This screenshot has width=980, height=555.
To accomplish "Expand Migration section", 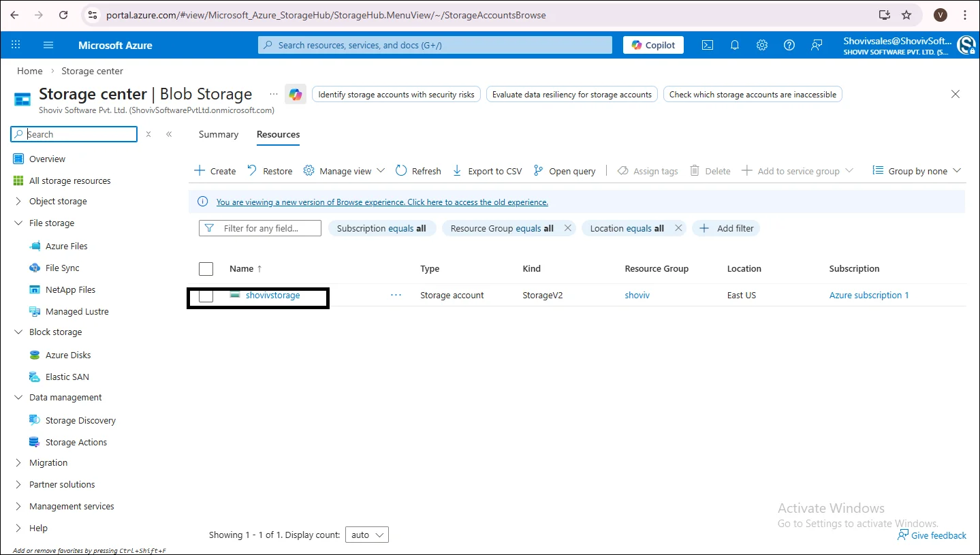I will point(18,463).
